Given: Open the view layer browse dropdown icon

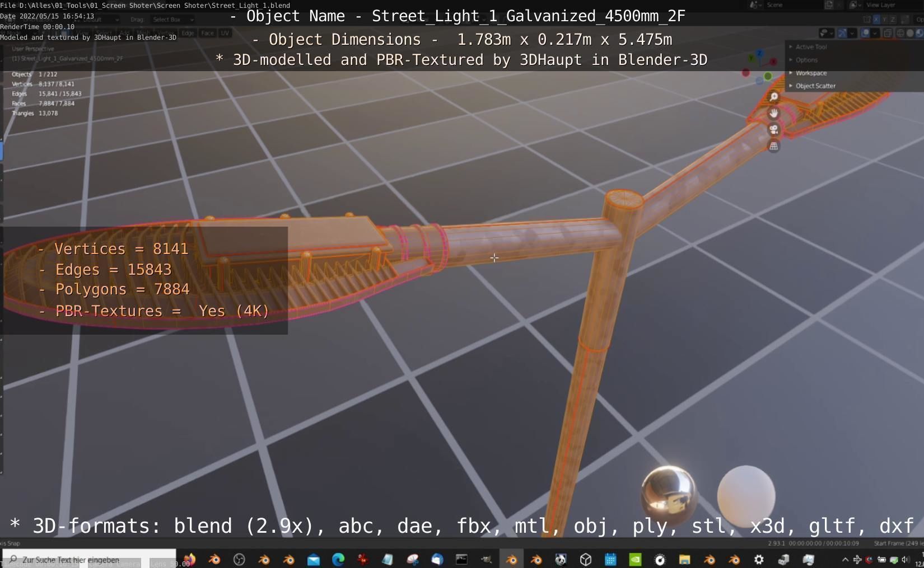Looking at the screenshot, I should 855,5.
